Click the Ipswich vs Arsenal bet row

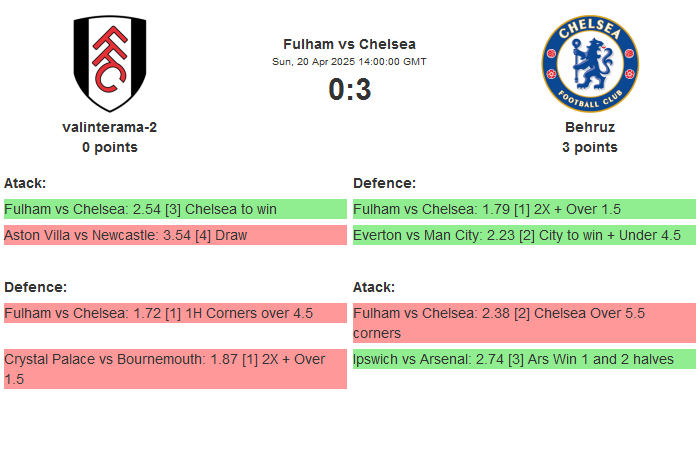click(524, 358)
